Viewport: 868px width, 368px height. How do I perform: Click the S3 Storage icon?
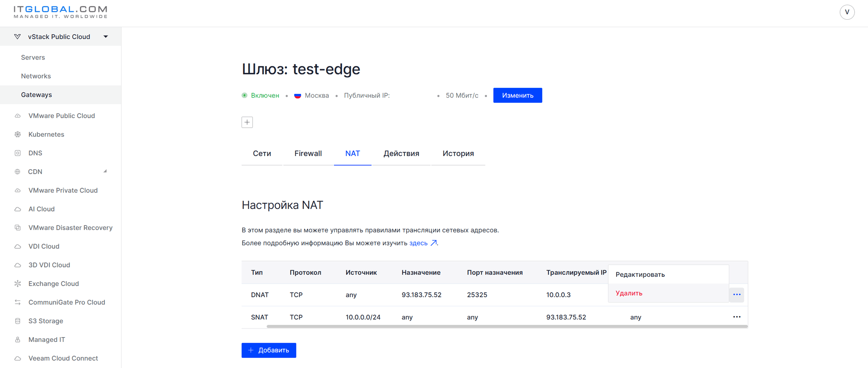point(18,321)
